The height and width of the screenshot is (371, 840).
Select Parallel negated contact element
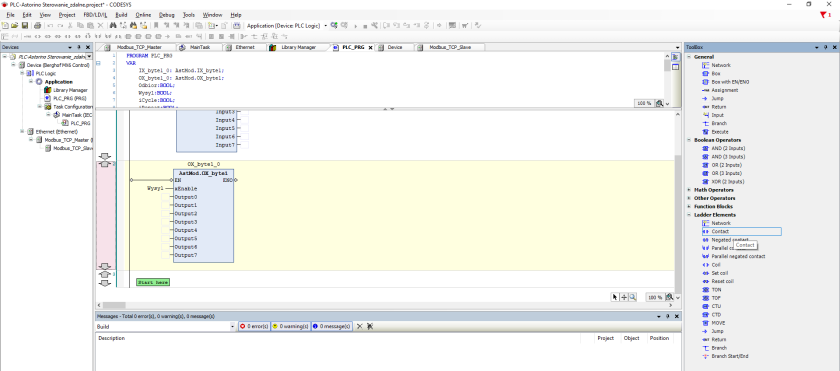738,256
